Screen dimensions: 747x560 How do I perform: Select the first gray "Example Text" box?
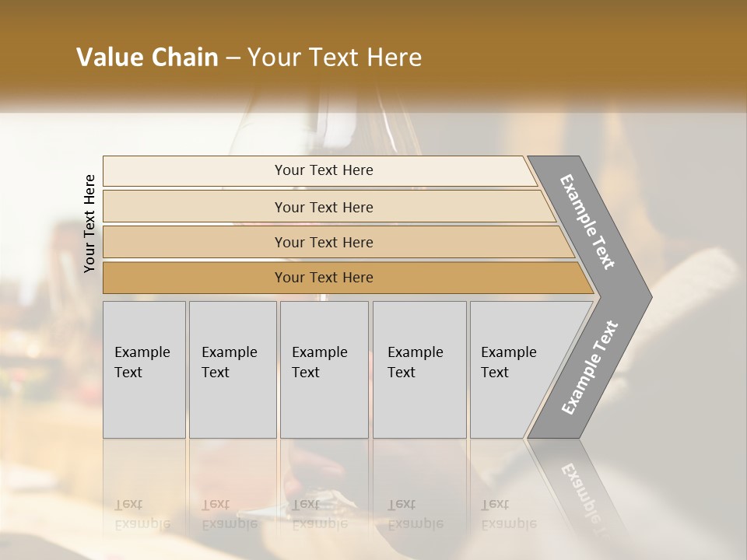pos(144,369)
